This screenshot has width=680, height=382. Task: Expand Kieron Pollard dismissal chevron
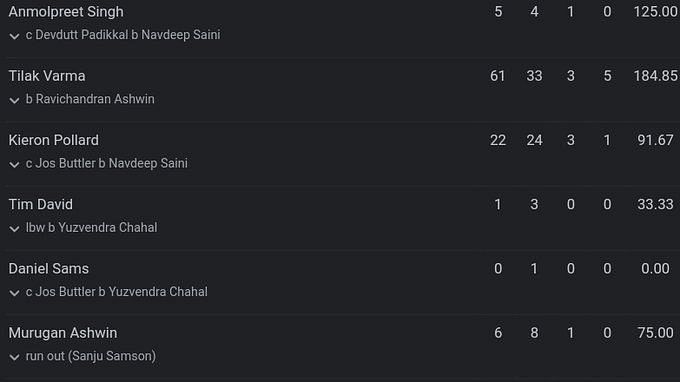[x=14, y=165]
